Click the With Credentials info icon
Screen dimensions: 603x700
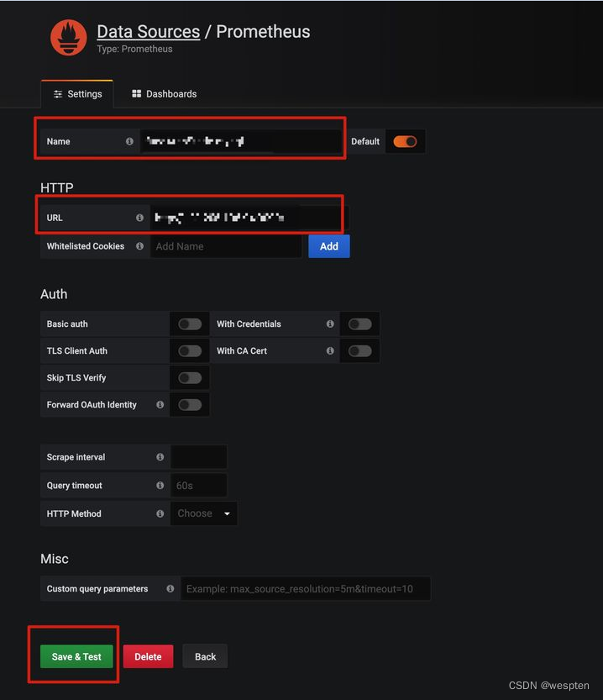(x=330, y=324)
